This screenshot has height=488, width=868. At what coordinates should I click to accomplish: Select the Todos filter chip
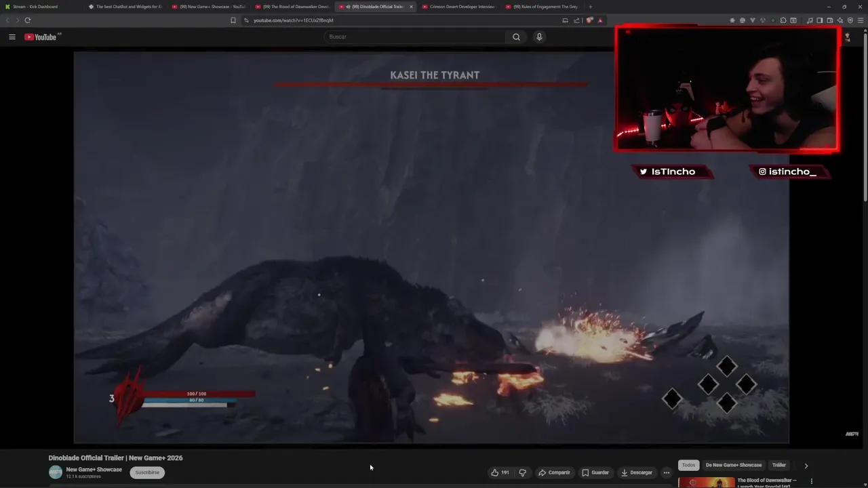tap(688, 465)
